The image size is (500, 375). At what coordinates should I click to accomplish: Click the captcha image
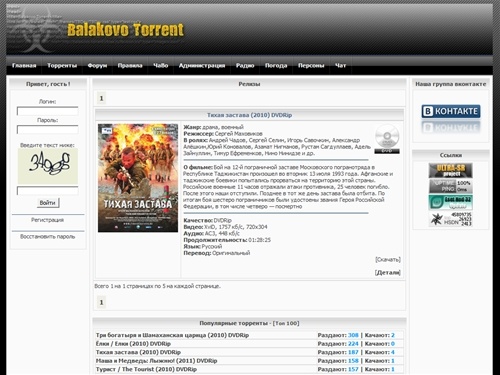pyautogui.click(x=48, y=166)
